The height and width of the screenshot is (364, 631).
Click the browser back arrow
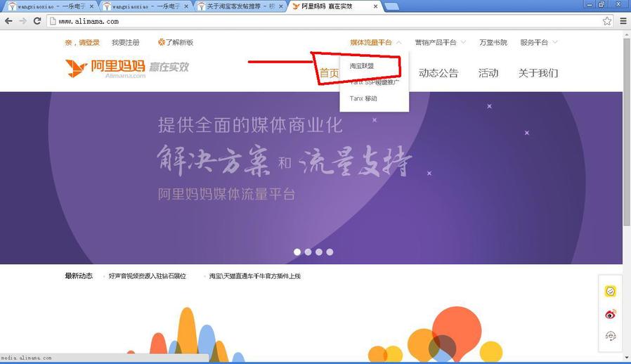tap(8, 21)
